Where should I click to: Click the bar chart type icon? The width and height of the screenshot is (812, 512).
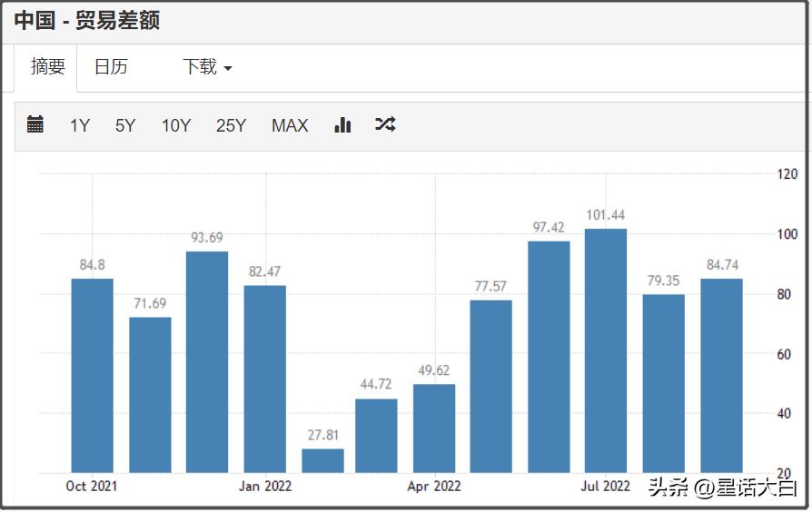(x=342, y=125)
